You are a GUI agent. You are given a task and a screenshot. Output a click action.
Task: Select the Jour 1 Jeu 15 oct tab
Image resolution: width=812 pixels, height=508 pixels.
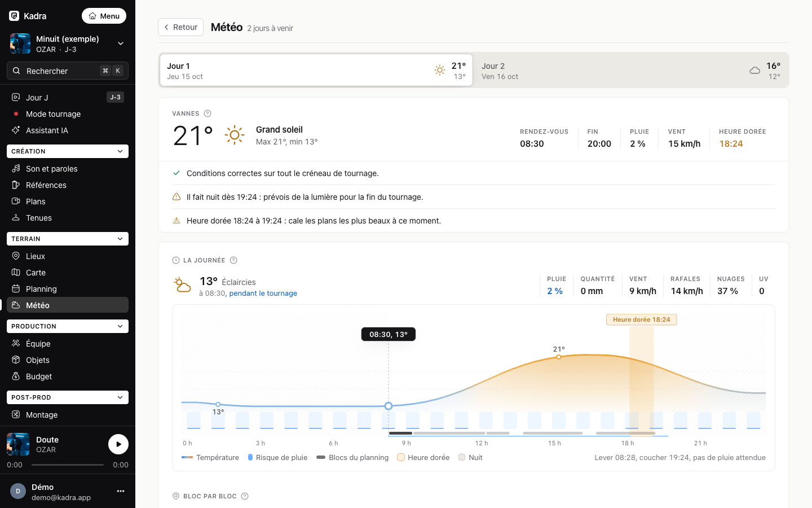click(x=316, y=71)
